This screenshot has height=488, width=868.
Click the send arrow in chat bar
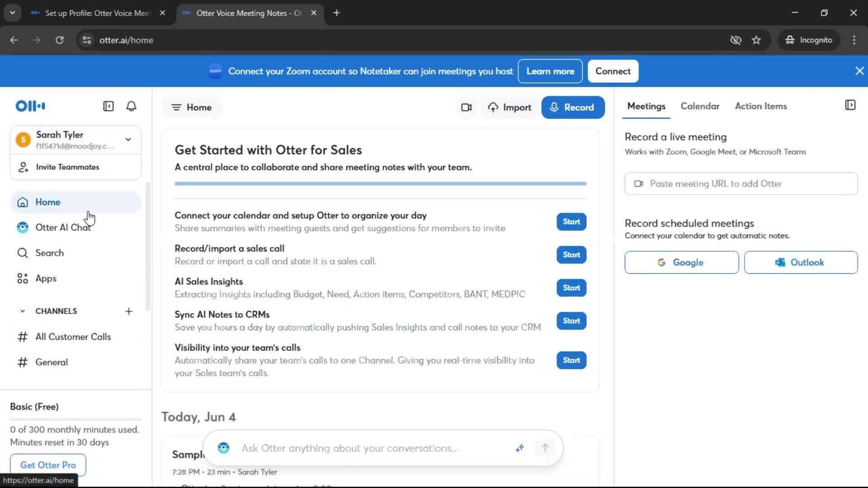[x=545, y=448]
